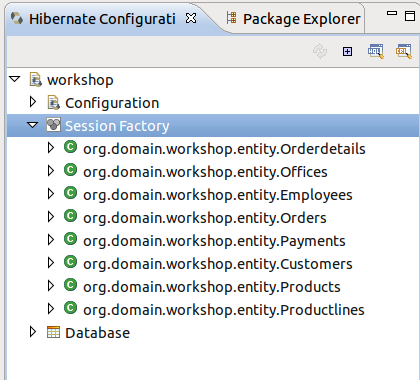Click the Customers class icon

tap(70, 262)
